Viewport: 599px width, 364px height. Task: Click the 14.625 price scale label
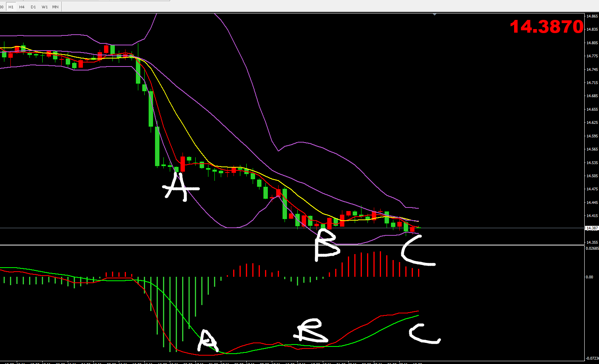point(592,123)
